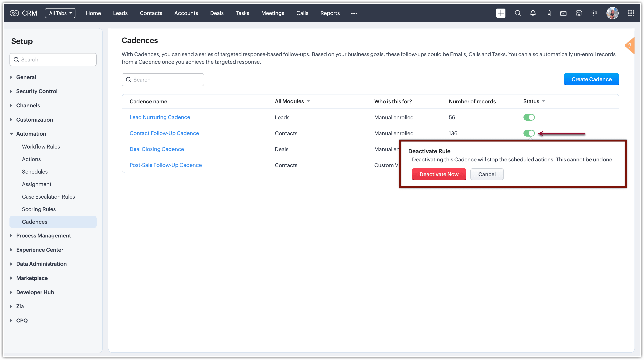Open the notifications bell icon
This screenshot has width=644, height=360.
pyautogui.click(x=533, y=13)
